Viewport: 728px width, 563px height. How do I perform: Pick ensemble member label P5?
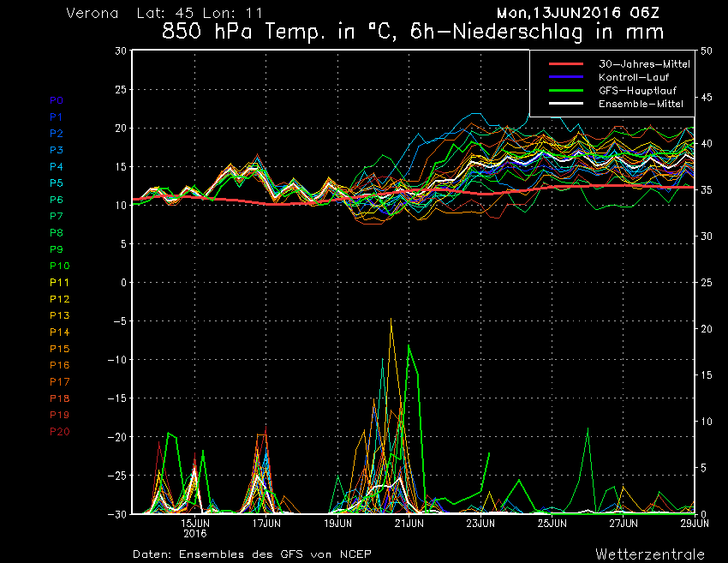point(57,183)
